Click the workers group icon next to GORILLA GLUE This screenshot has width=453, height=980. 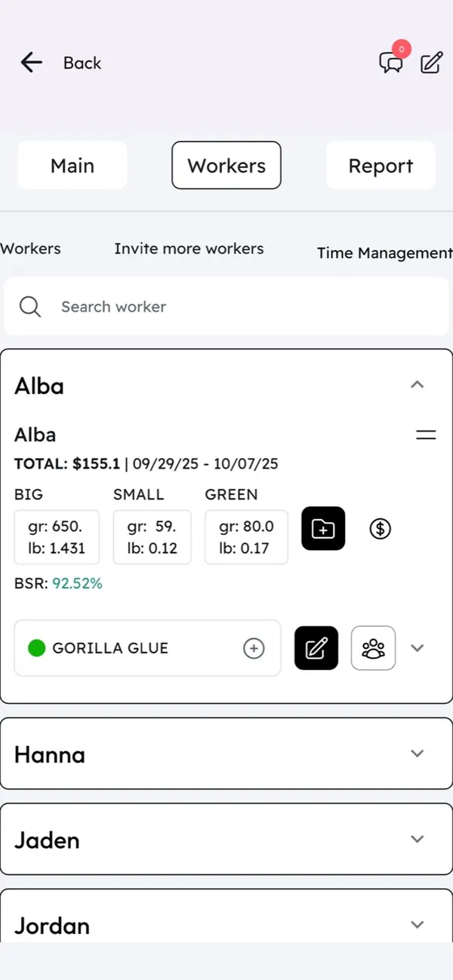click(373, 648)
